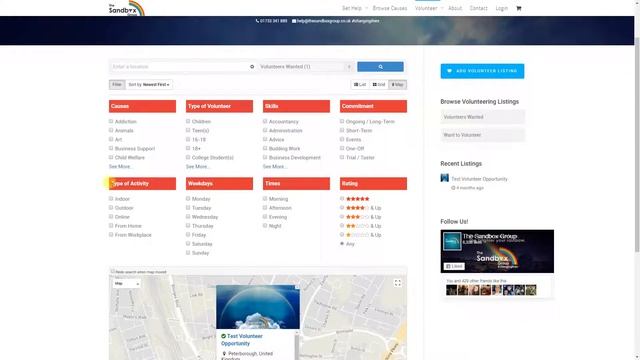640x360 pixels.
Task: Enable Ongoing / Long-Term commitment
Action: pos(342,121)
